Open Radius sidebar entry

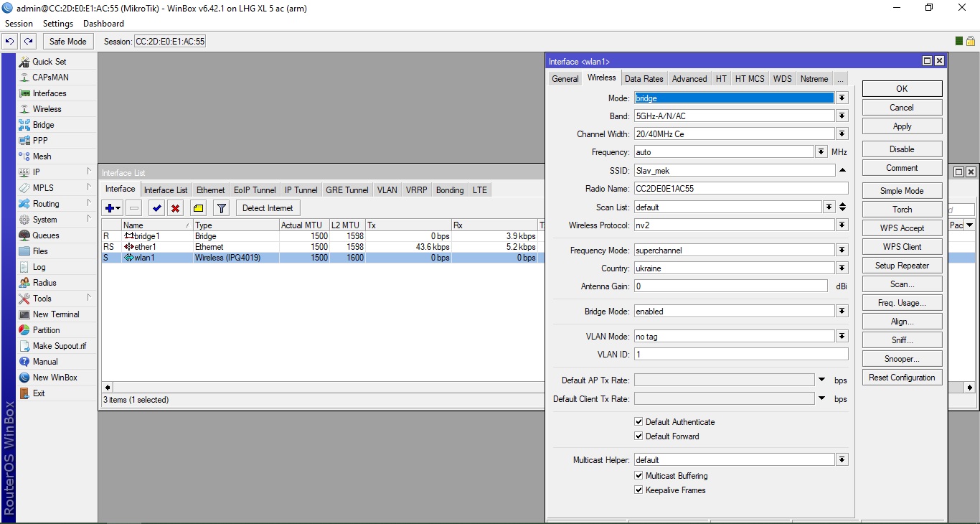coord(44,283)
